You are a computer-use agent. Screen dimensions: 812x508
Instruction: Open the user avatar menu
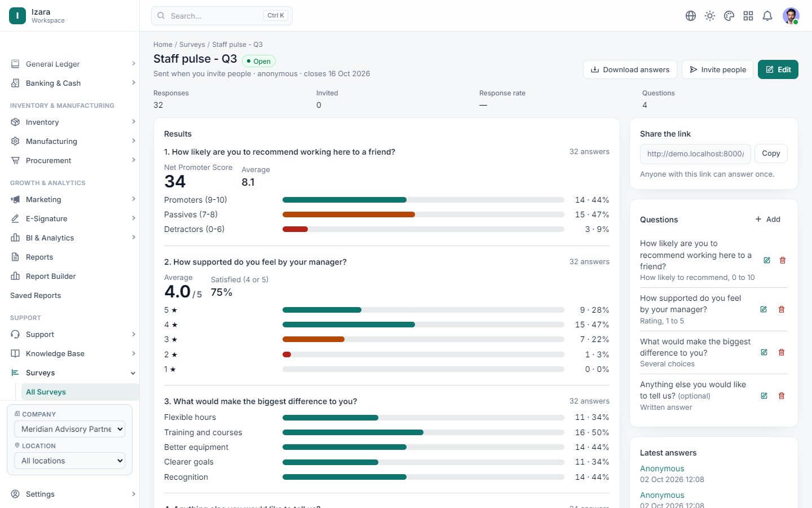coord(791,16)
